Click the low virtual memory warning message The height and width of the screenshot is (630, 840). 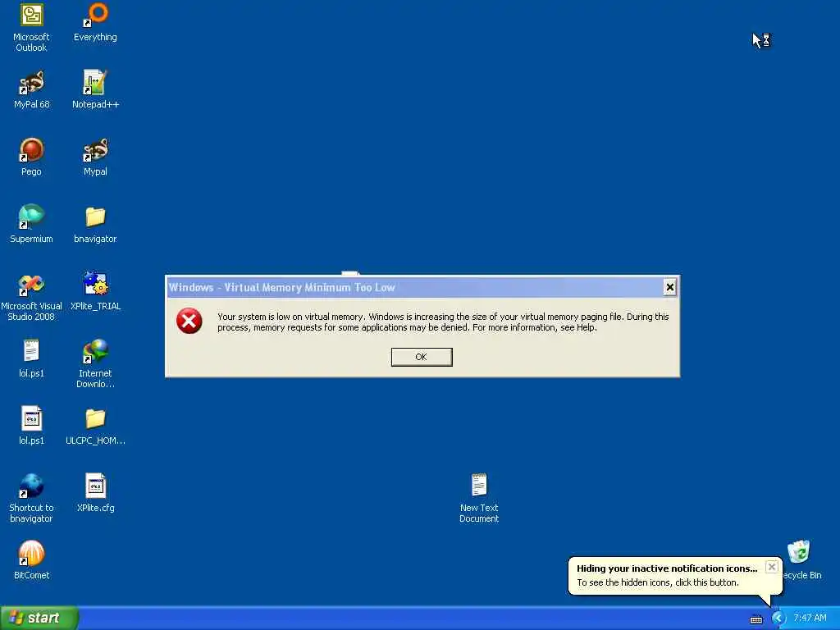click(x=443, y=322)
